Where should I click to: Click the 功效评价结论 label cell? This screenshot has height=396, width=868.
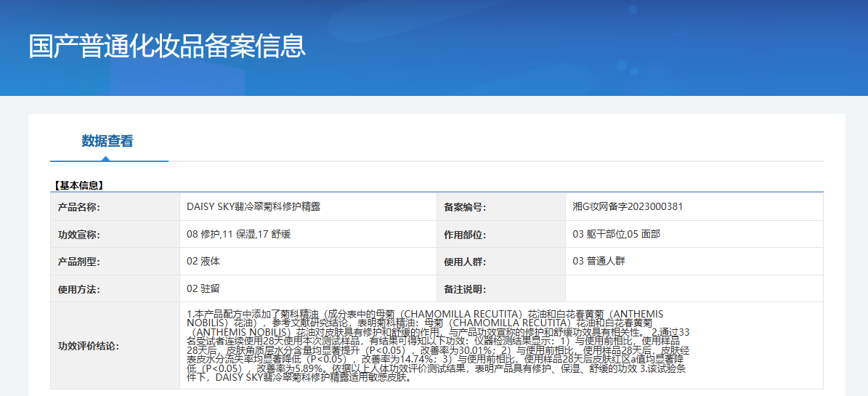(89, 346)
